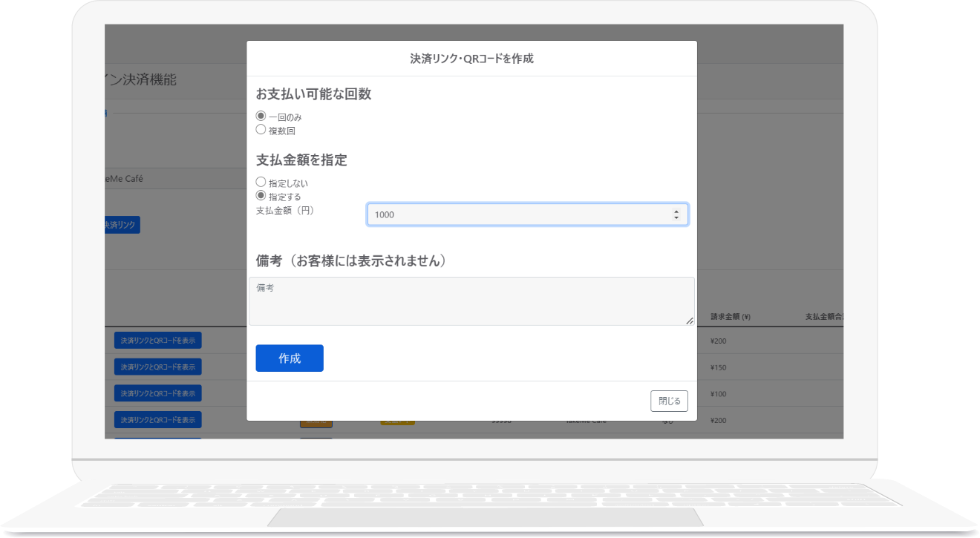Viewport: 980px width, 538px height.
Task: Increase amount with the stepper up arrow
Action: click(x=676, y=211)
